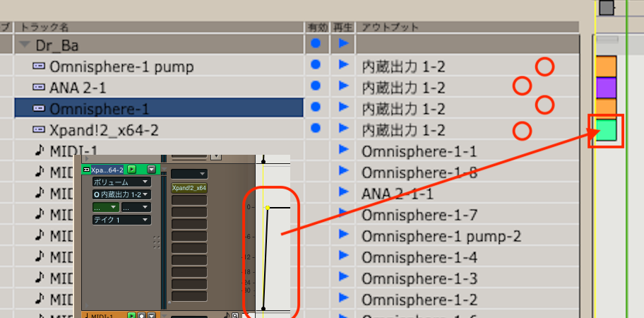Open the テイク 1 take dropdown
Viewport: 644px width, 318px height.
(x=121, y=220)
